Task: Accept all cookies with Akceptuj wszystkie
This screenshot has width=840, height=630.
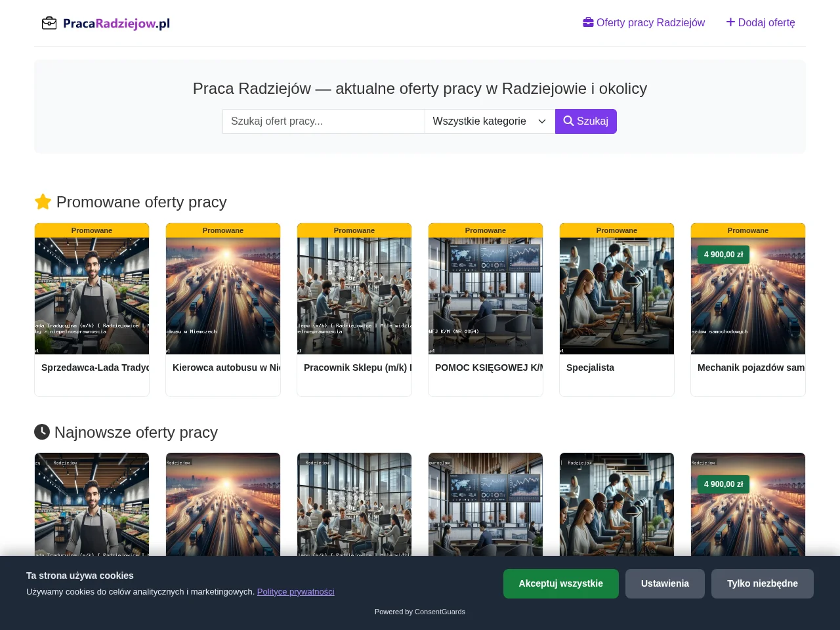Action: 561,584
